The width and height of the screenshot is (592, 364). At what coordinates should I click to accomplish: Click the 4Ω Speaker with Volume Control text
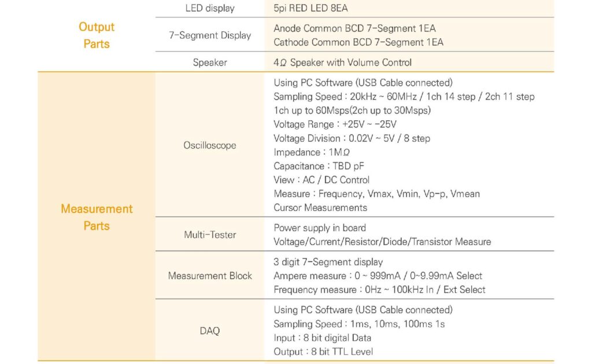pyautogui.click(x=342, y=62)
